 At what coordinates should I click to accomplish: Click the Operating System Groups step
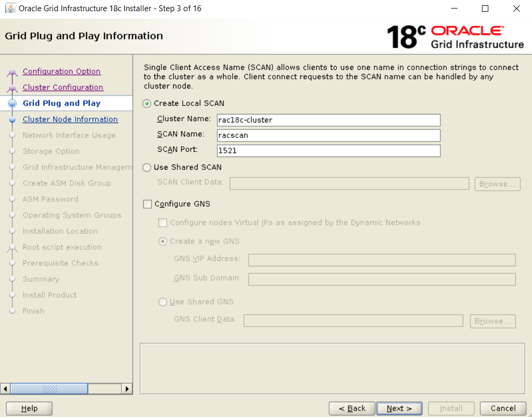pos(72,215)
